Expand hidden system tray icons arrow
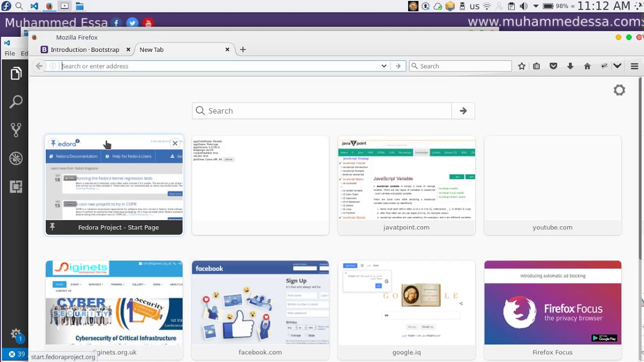Screen dimensions: 644x362 (536, 7)
